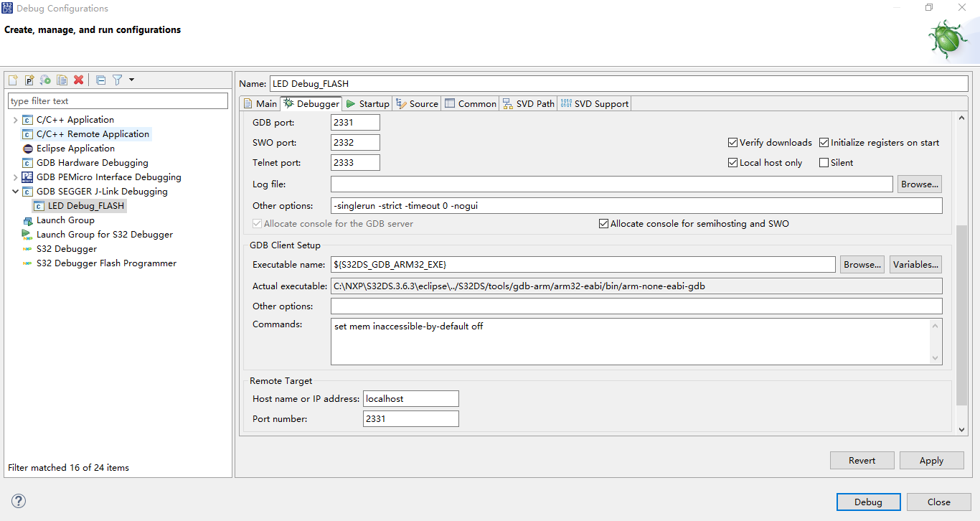Open the SVD Path tab
The height and width of the screenshot is (521, 980).
528,104
